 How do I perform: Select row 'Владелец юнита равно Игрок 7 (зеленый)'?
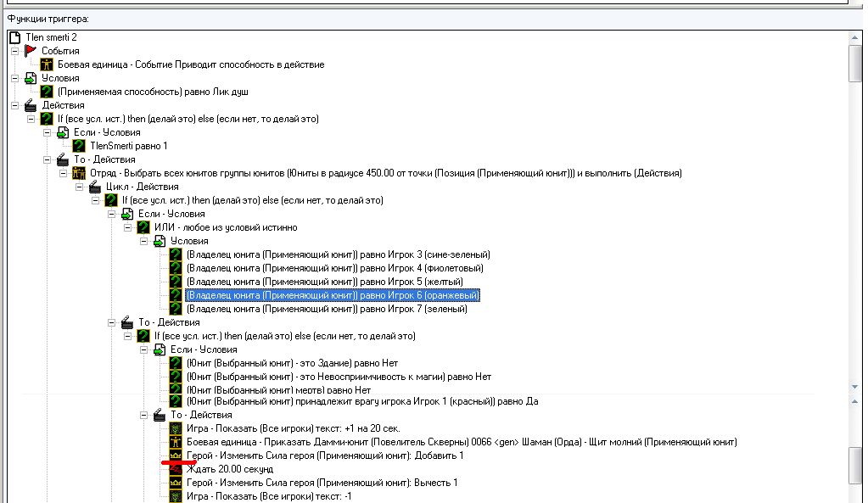[x=327, y=309]
